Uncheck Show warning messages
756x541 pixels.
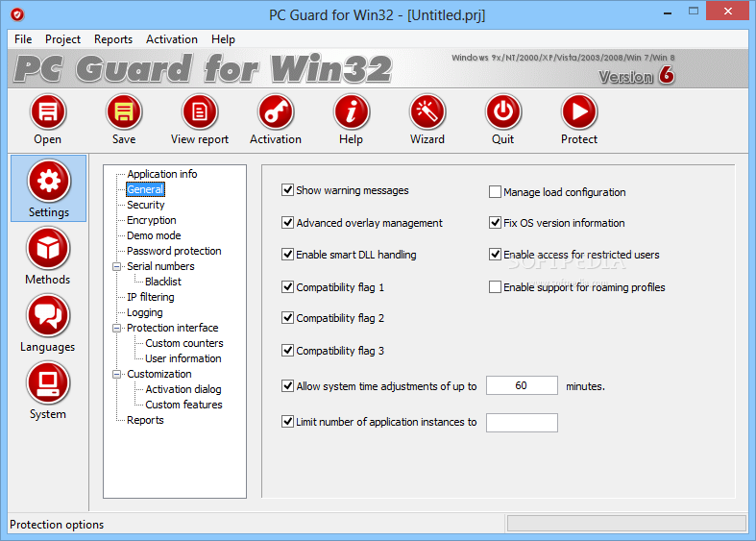point(288,190)
